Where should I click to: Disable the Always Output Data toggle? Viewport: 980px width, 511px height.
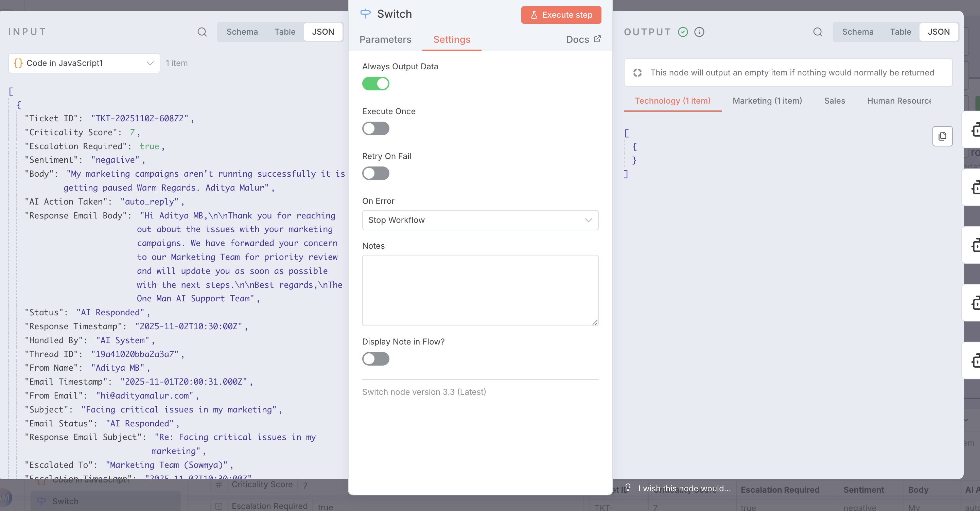375,84
